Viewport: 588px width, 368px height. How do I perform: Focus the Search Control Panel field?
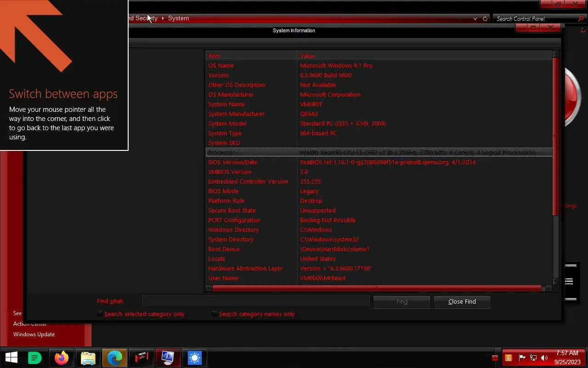click(x=536, y=18)
